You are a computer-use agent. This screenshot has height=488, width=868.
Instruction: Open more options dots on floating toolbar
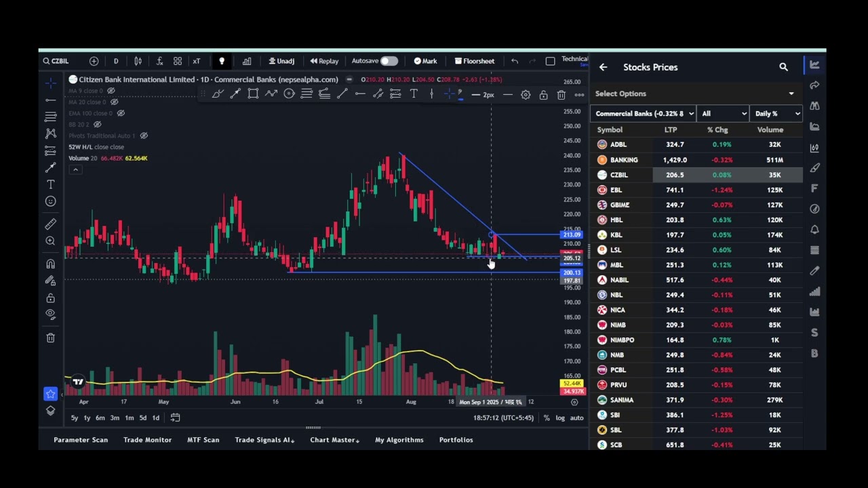point(579,95)
